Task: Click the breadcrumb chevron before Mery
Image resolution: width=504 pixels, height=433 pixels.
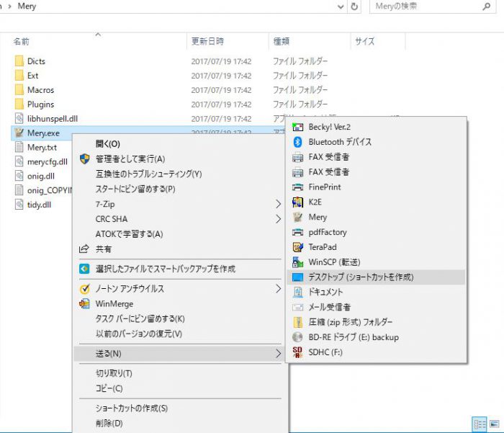Action: click(x=10, y=6)
